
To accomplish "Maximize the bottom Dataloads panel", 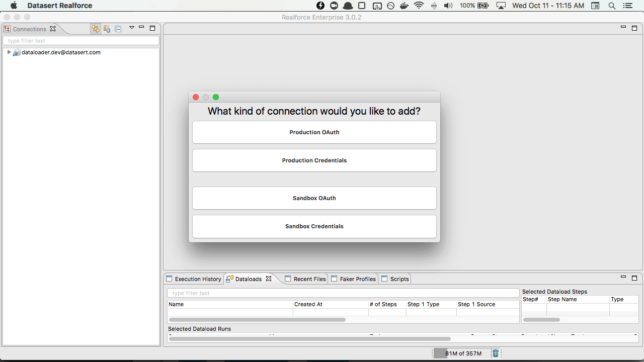I will point(634,278).
